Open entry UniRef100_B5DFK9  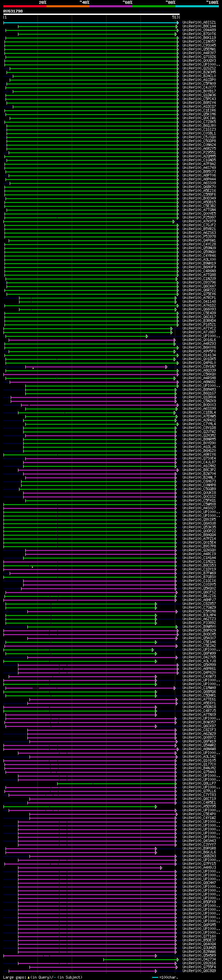coord(199,902)
